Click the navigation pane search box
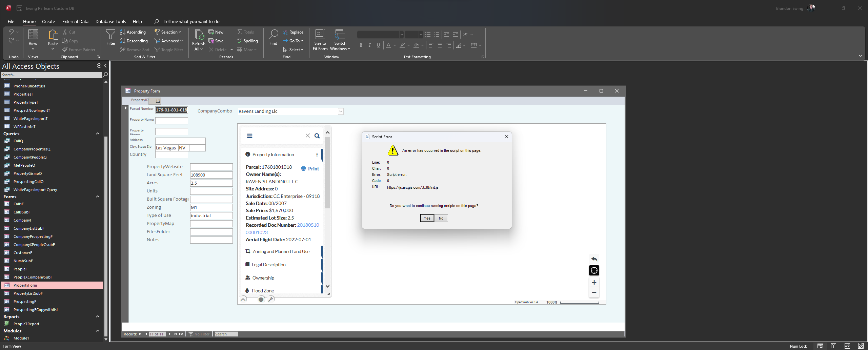The width and height of the screenshot is (868, 350). pyautogui.click(x=51, y=75)
